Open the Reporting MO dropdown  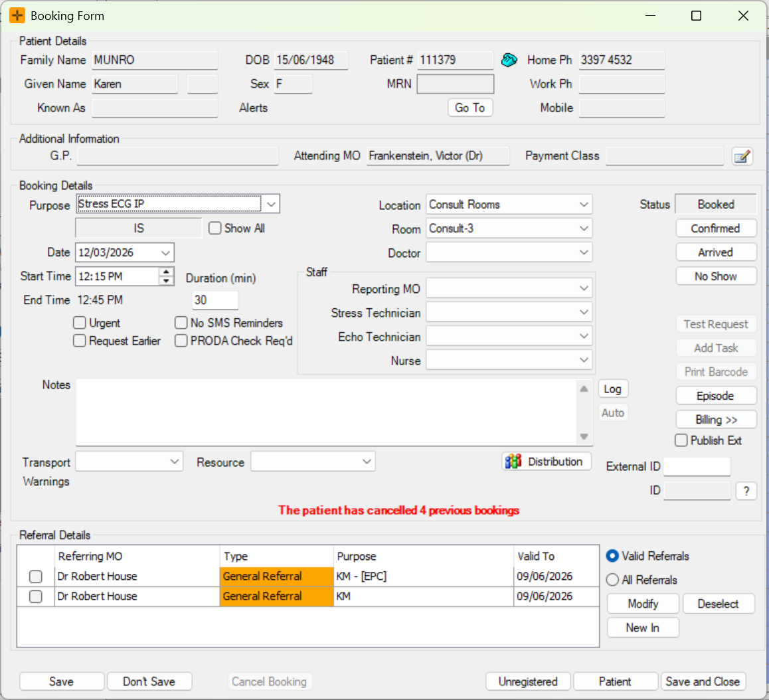pos(584,289)
